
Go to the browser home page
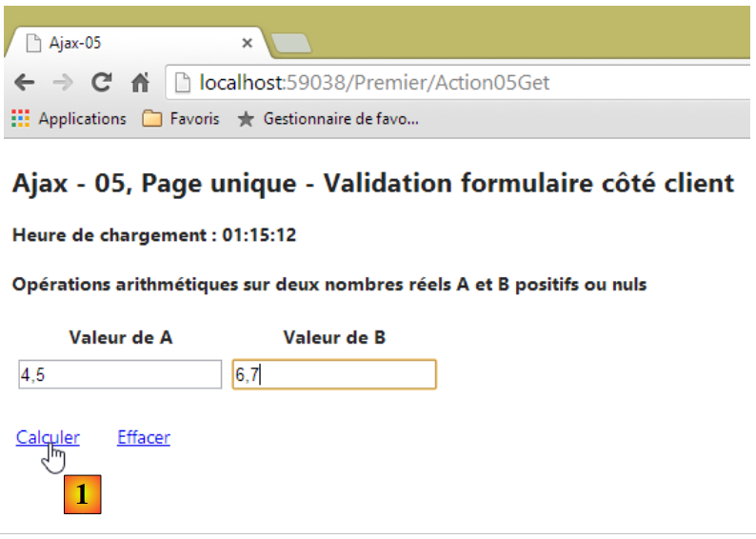pos(139,84)
